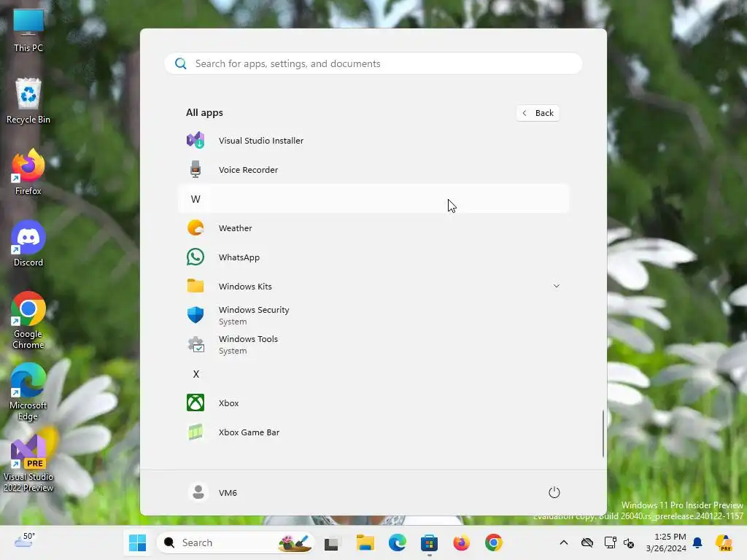Screen dimensions: 747x560
Task: Open Task View from taskbar
Action: 332,542
